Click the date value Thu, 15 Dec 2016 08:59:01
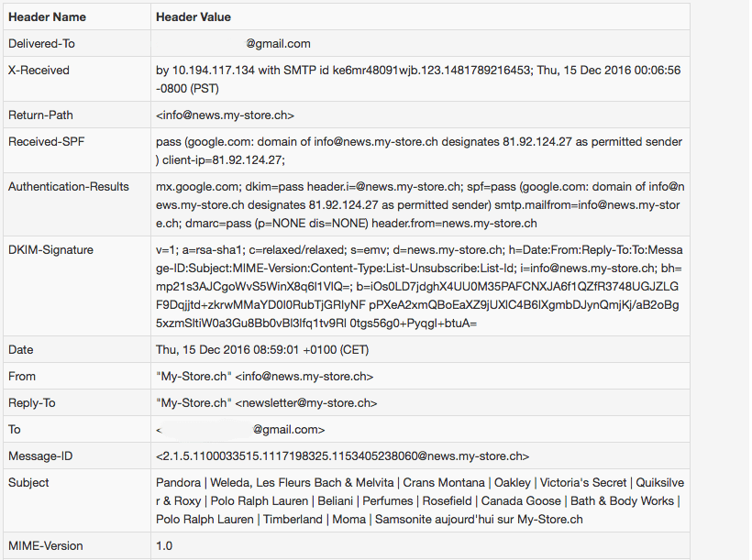Screen dimensions: 752x560 [248, 349]
